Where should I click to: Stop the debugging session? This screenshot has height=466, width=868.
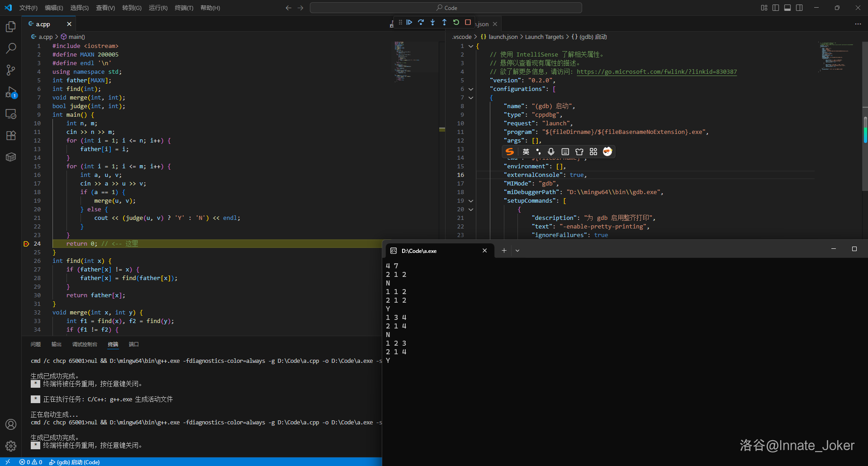click(468, 22)
